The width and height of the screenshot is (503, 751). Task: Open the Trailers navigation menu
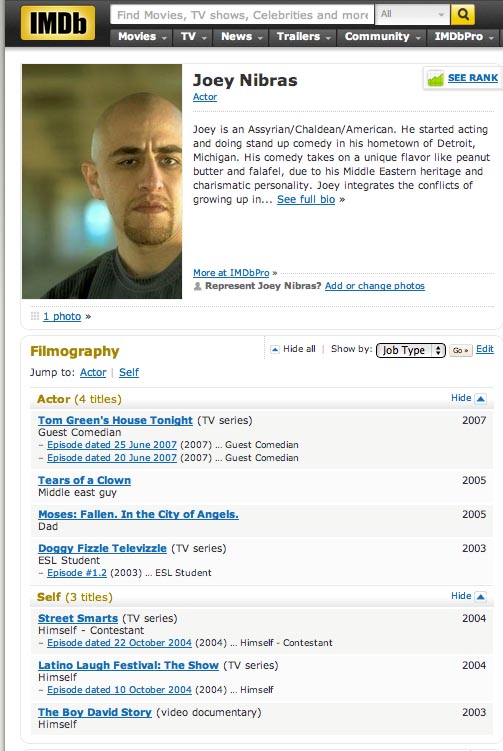point(303,37)
